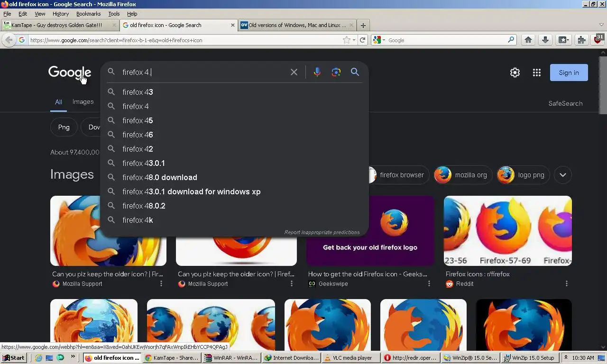Switch to KamTape Golden Gate tab
Screen dimensions: 607x364
pos(59,25)
